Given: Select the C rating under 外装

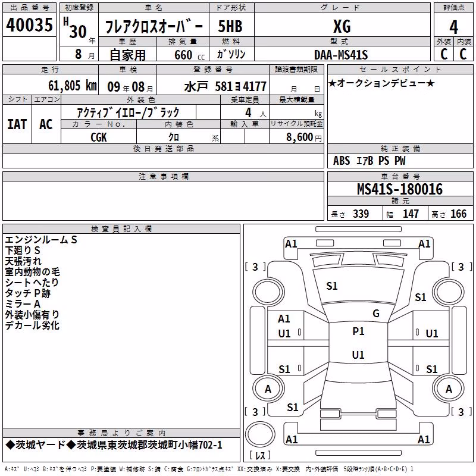Looking at the screenshot, I should click(x=444, y=54).
